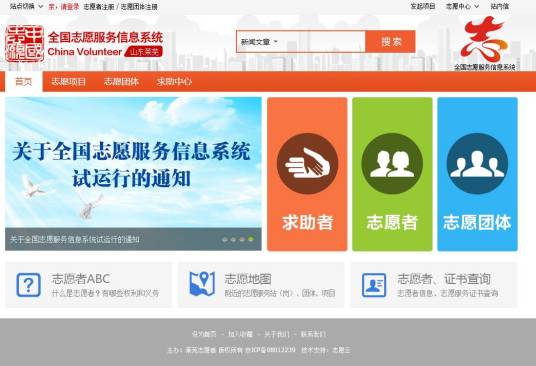Click the 求助者 label text

click(307, 222)
